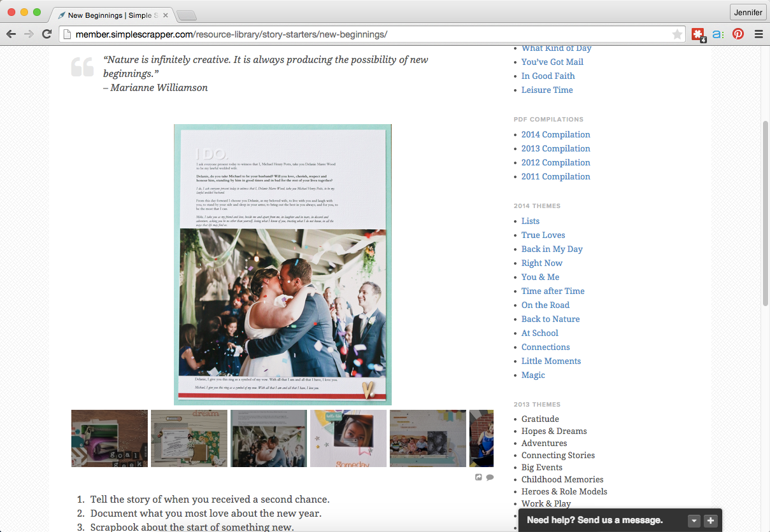Choose the 'Someday' layout thumbnail

(x=348, y=438)
